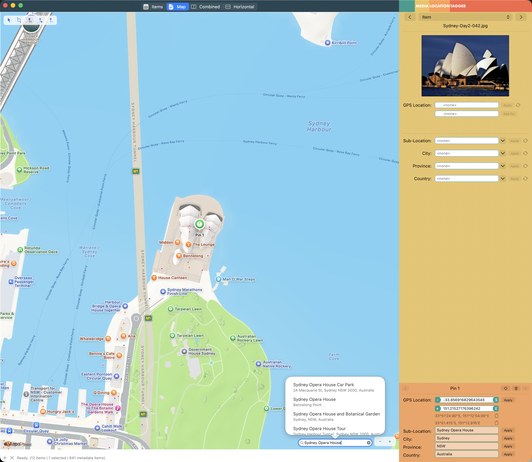Copy the second formatted Pin 1 coordinates

coord(496,423)
